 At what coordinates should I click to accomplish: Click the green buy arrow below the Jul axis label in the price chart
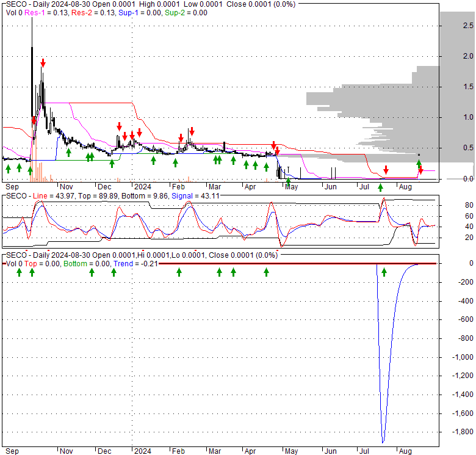pos(380,187)
